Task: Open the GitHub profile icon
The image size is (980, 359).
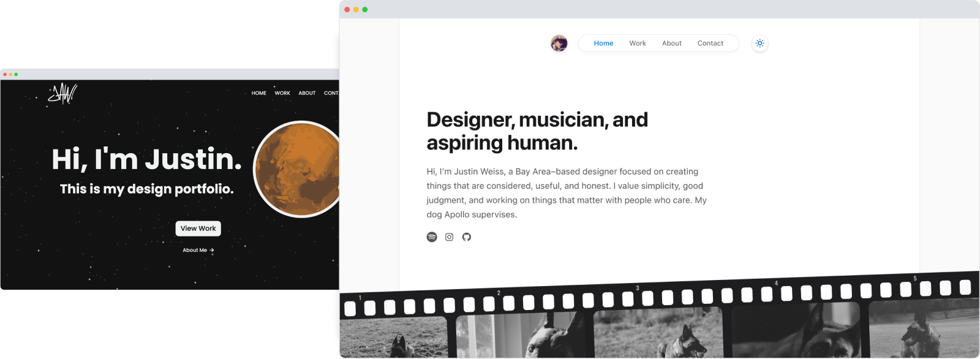Action: (467, 237)
